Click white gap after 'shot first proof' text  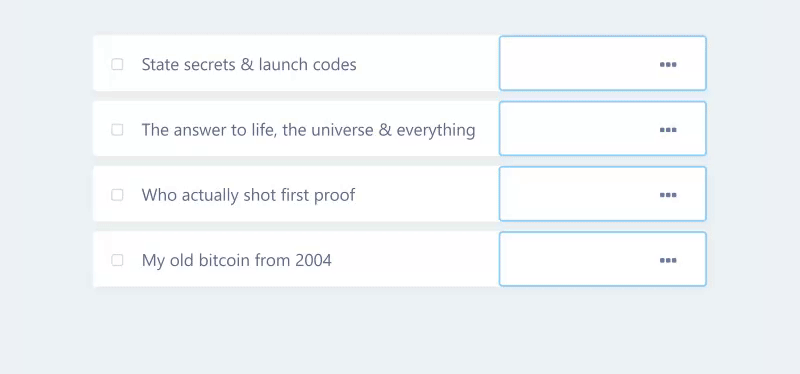(x=428, y=194)
